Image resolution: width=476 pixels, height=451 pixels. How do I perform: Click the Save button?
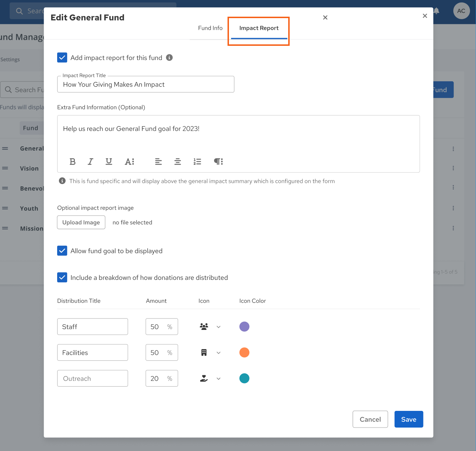click(409, 419)
